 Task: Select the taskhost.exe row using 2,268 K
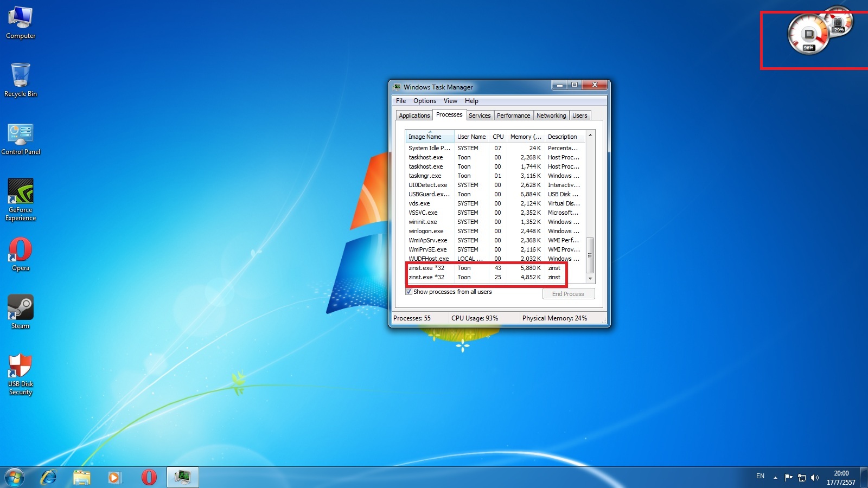(495, 157)
